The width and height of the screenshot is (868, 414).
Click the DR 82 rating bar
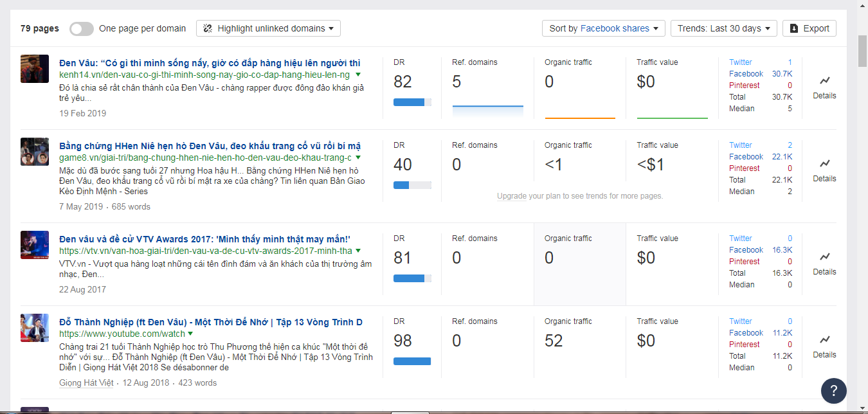[x=412, y=102]
